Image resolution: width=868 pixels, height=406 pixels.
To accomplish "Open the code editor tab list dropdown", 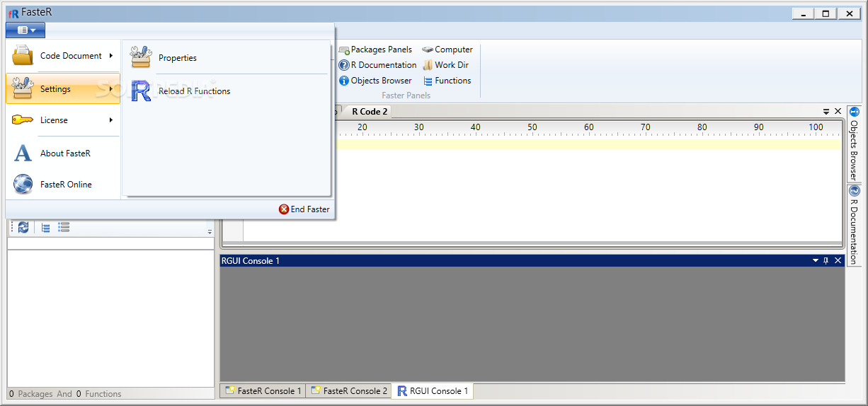I will point(826,112).
